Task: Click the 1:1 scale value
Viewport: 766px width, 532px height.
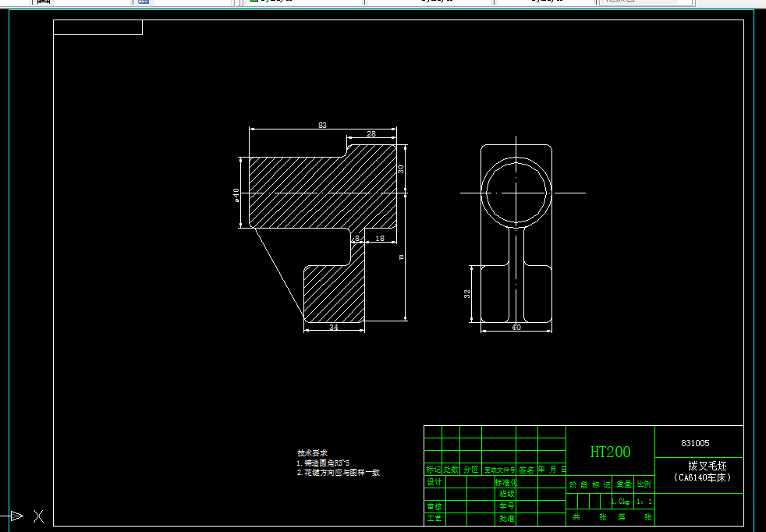Action: click(644, 502)
